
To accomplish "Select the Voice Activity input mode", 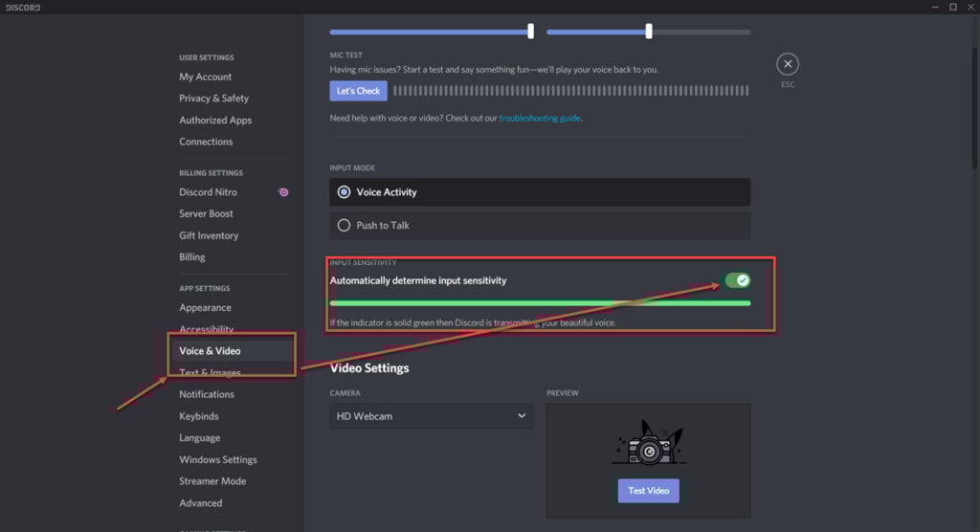I will tap(540, 192).
